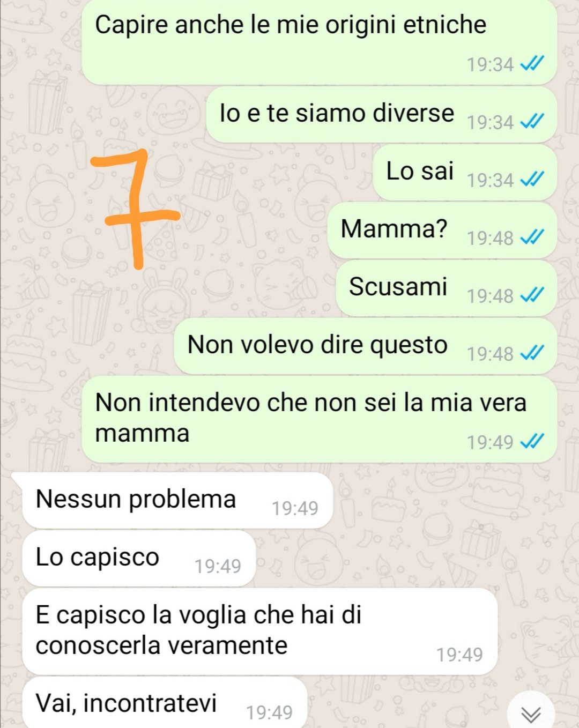This screenshot has height=728, width=579.
Task: Tap the 'Mamma?' sent message text
Action: click(394, 229)
